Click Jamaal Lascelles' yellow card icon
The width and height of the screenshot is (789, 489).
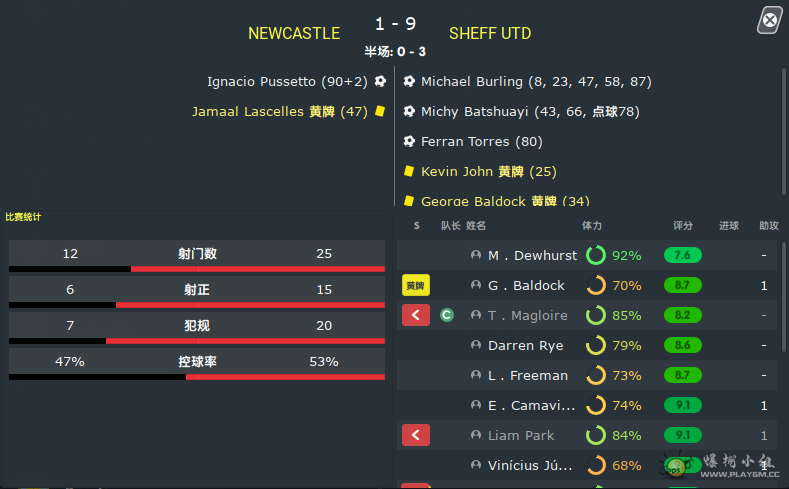(380, 111)
